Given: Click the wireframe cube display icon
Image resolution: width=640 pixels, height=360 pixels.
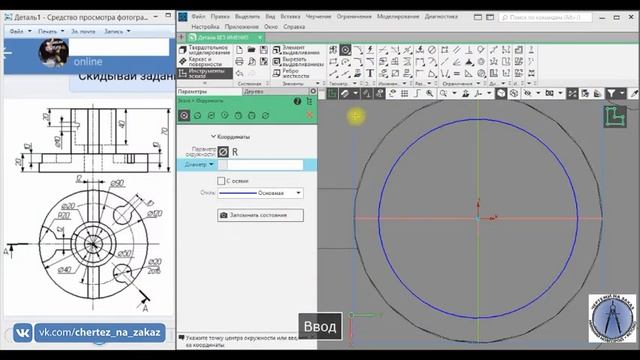Looking at the screenshot, I should (514, 93).
